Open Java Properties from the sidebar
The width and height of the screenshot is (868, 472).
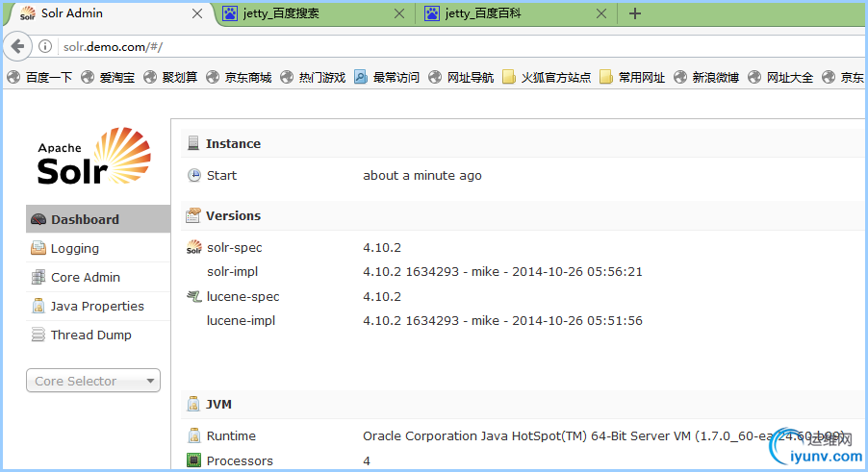pos(98,306)
